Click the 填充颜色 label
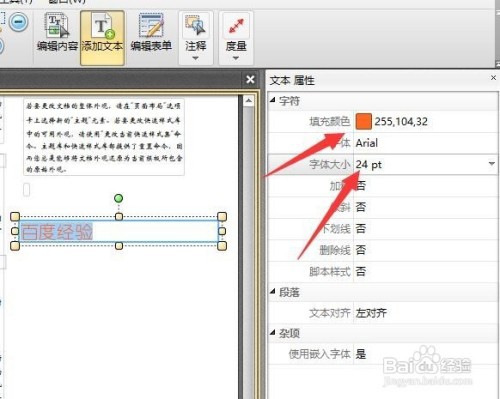 click(x=330, y=122)
